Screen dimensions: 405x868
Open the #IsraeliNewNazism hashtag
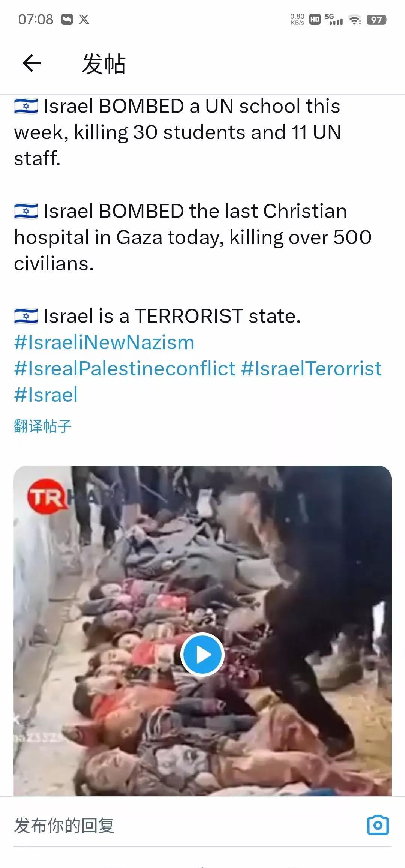click(104, 342)
